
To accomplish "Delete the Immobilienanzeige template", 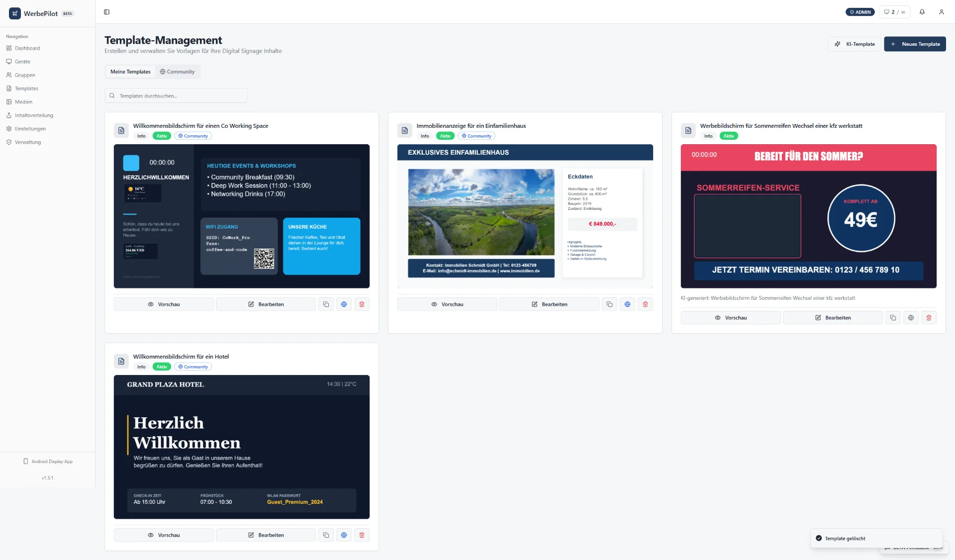I will [x=645, y=304].
